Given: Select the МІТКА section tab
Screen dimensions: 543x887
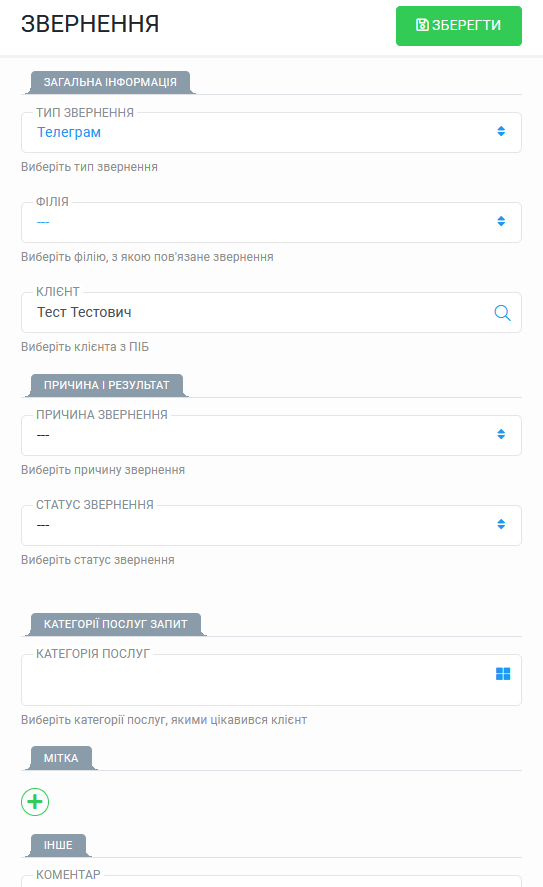Looking at the screenshot, I should [x=61, y=758].
